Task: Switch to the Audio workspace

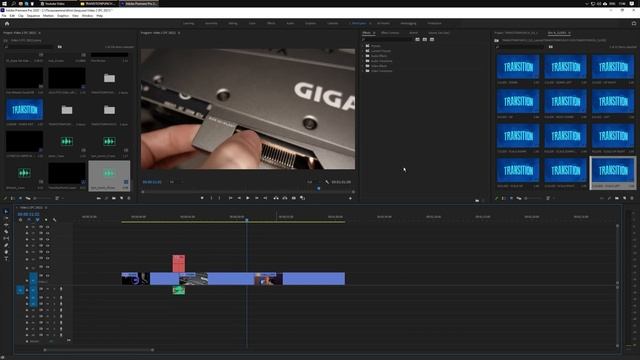Action: 290,24
